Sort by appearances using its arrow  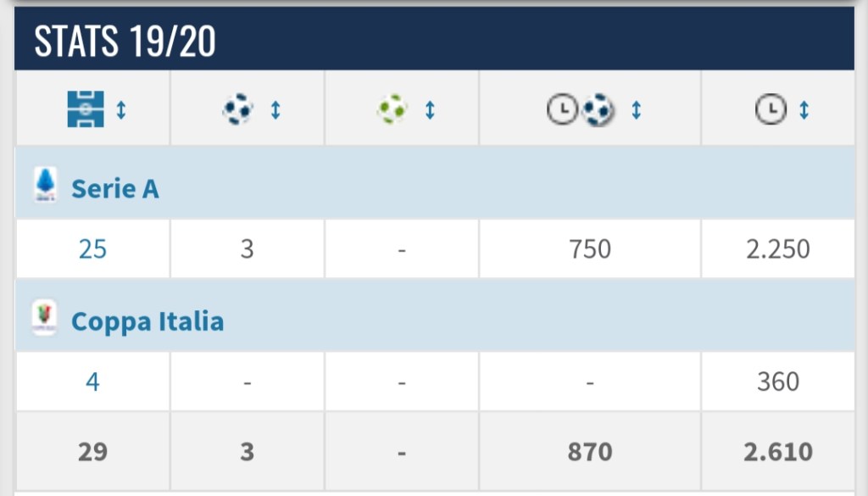121,110
